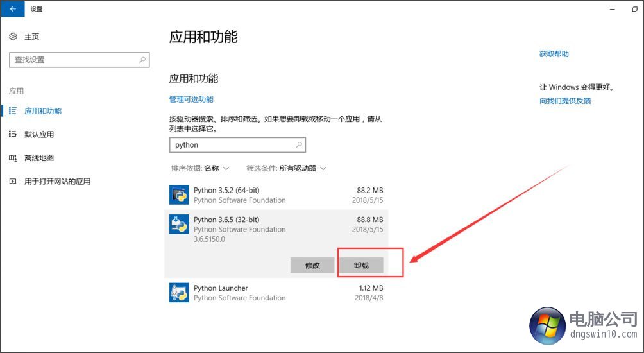Click the back arrow in title bar
The width and height of the screenshot is (644, 353).
[13, 8]
